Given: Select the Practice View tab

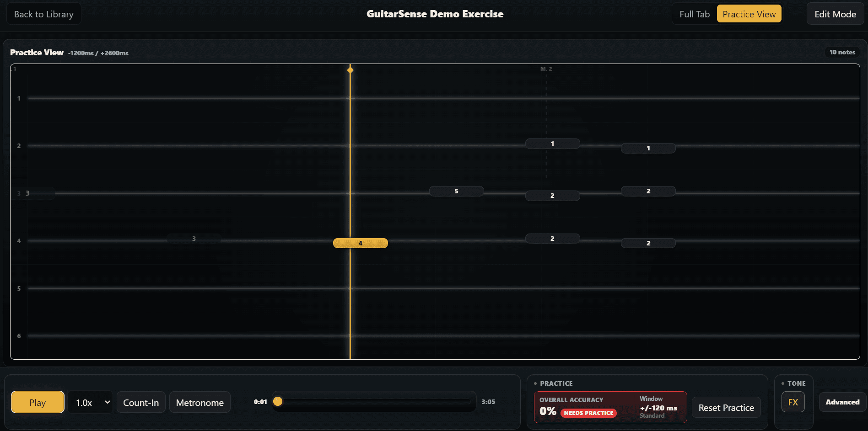Looking at the screenshot, I should point(749,14).
